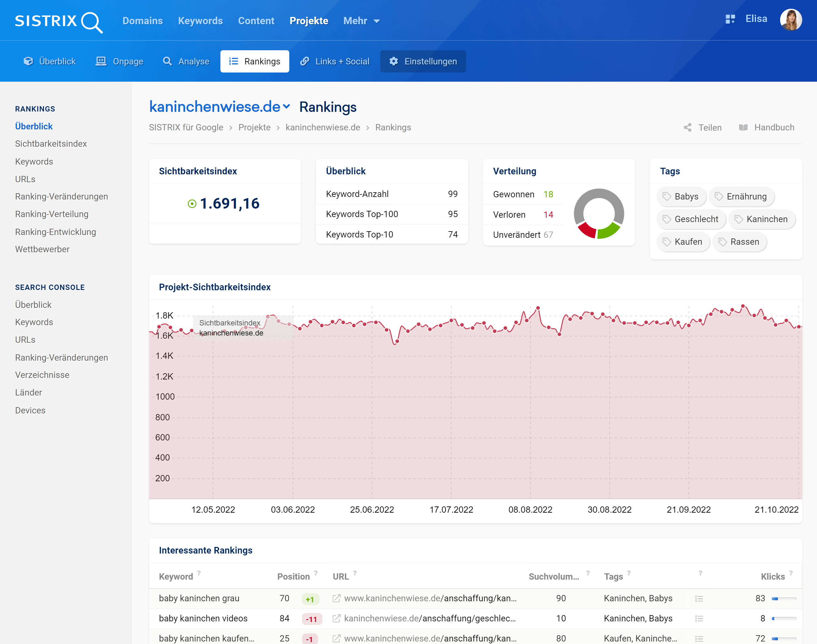Click the Rankings tab icon
The width and height of the screenshot is (817, 644).
234,61
